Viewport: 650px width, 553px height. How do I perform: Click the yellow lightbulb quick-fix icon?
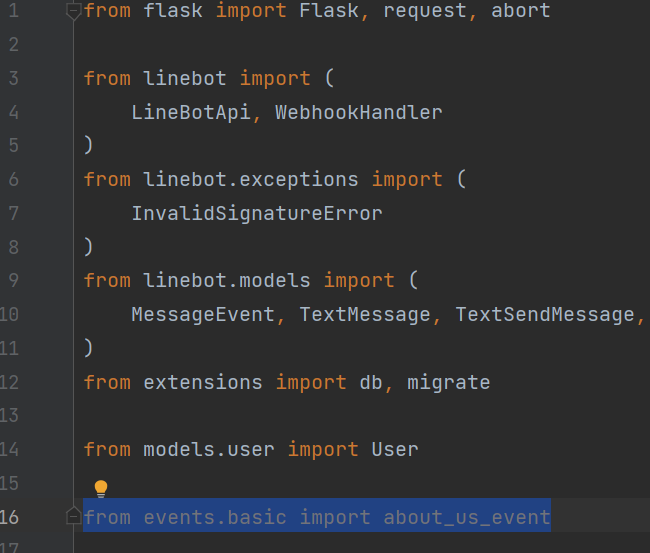click(x=100, y=489)
